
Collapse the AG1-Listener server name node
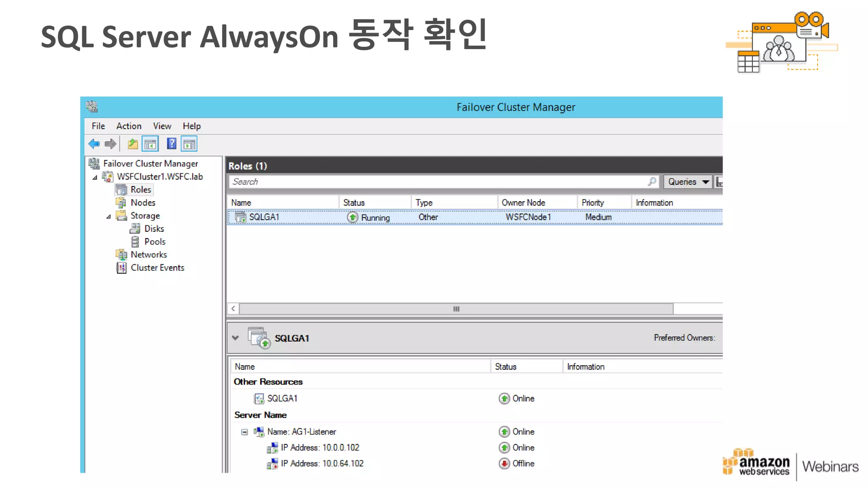pos(245,432)
